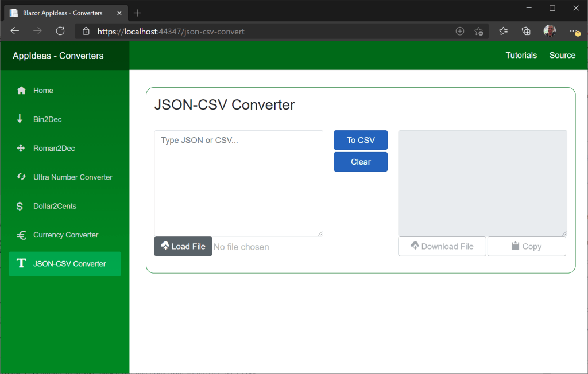Click the Download File button
This screenshot has width=588, height=374.
442,247
